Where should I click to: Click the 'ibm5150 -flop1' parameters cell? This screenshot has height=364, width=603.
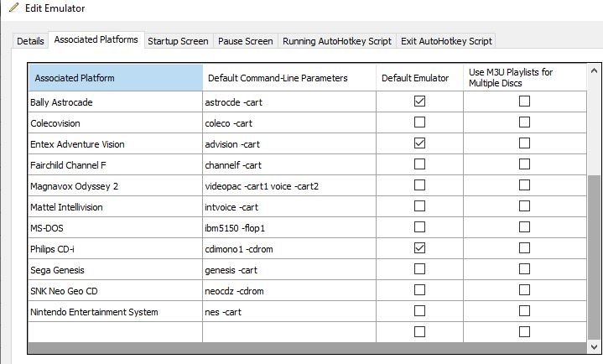(x=289, y=228)
